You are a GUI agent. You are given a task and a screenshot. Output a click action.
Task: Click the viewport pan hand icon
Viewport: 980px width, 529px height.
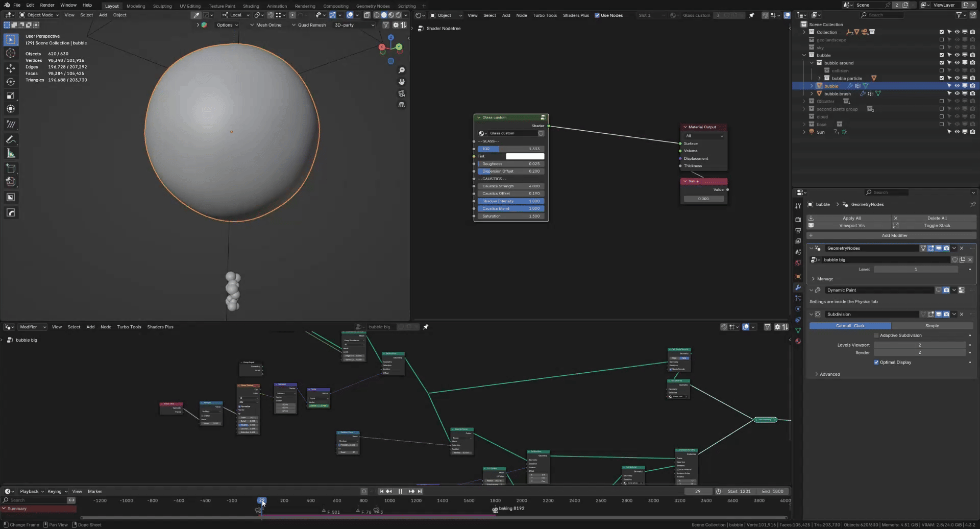click(x=402, y=82)
